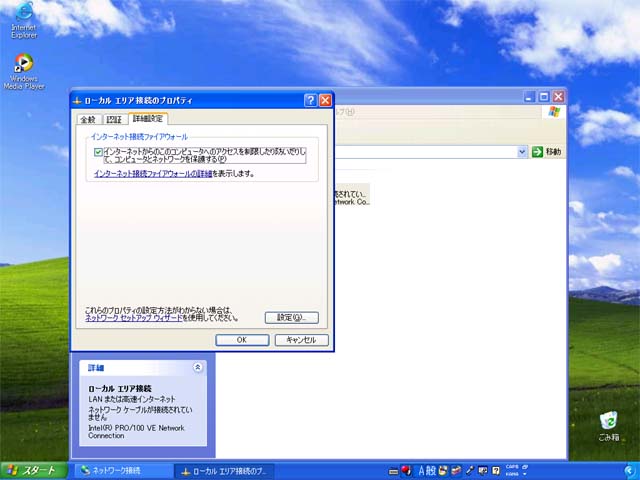Image resolution: width=640 pixels, height=480 pixels.
Task: Click the dialog title bar network icon
Action: pyautogui.click(x=77, y=100)
